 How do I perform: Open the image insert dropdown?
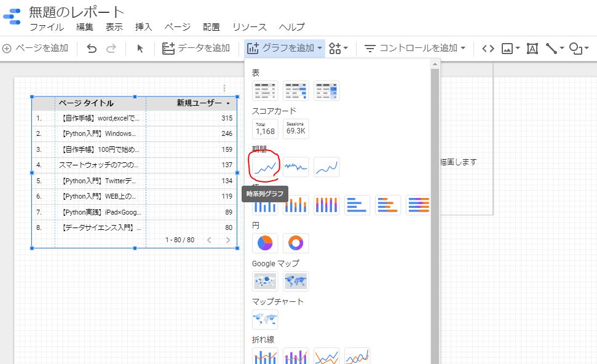point(510,49)
